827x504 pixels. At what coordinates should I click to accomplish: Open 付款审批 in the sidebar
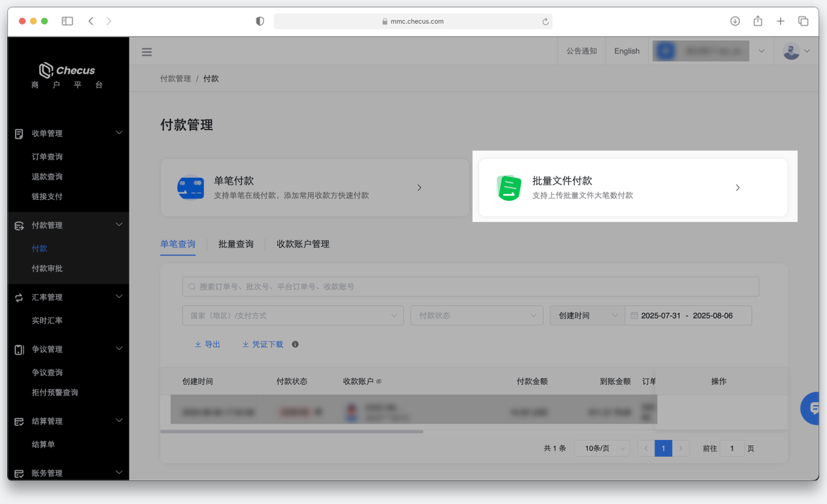tap(47, 268)
